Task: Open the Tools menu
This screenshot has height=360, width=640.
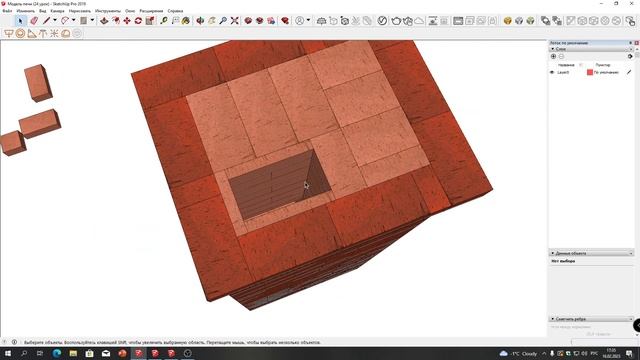Action: (108, 11)
